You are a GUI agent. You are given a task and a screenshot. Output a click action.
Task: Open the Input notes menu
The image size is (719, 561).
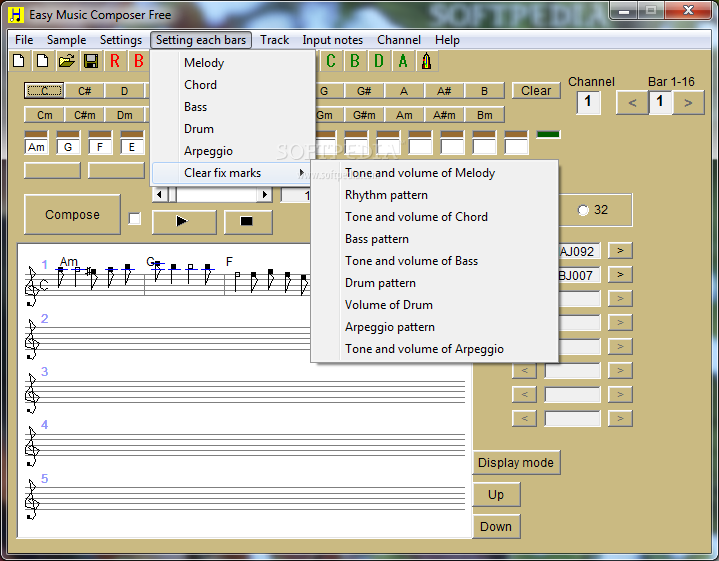pos(332,40)
